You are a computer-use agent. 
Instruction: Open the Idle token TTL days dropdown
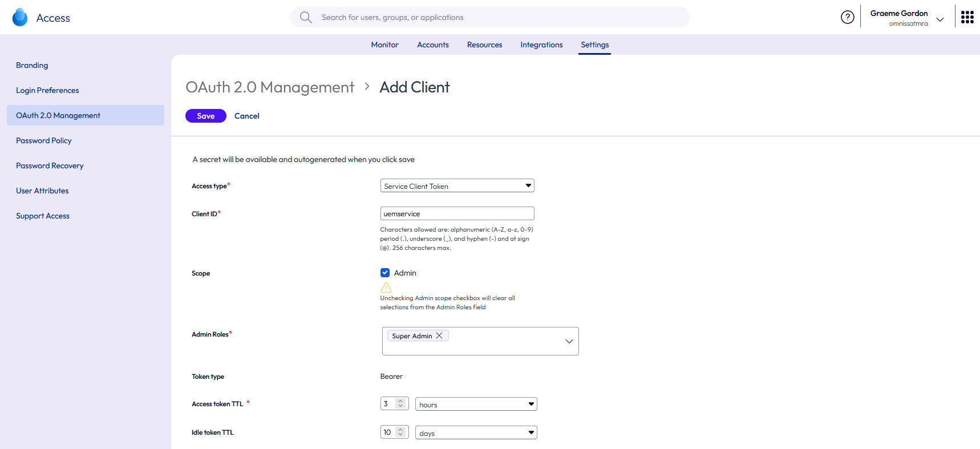coord(476,433)
